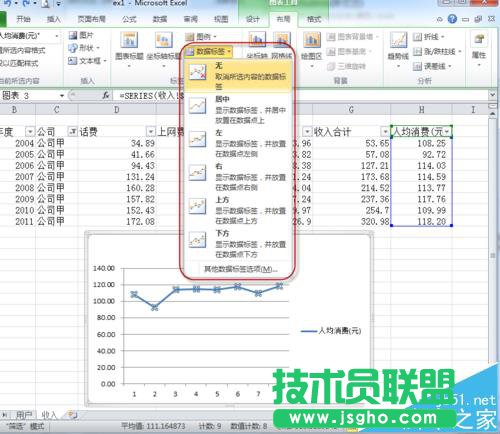Click in the formula bar with =SERIES
The width and height of the screenshot is (500, 434).
[x=300, y=96]
